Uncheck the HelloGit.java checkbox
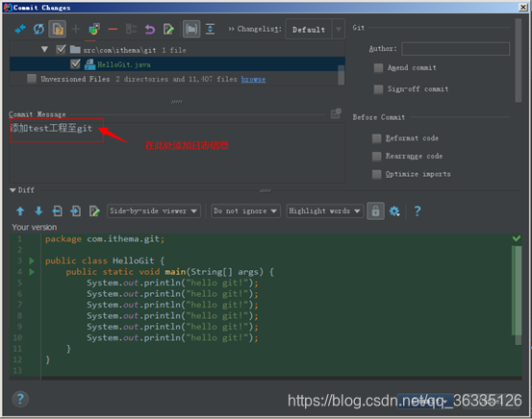Viewport: 532px width, 419px height. [x=75, y=64]
